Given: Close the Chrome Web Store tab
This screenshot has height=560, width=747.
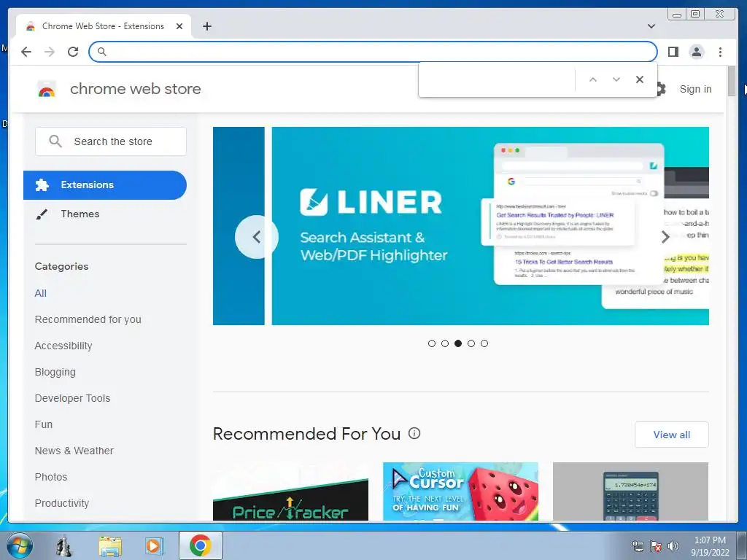Looking at the screenshot, I should pos(179,26).
